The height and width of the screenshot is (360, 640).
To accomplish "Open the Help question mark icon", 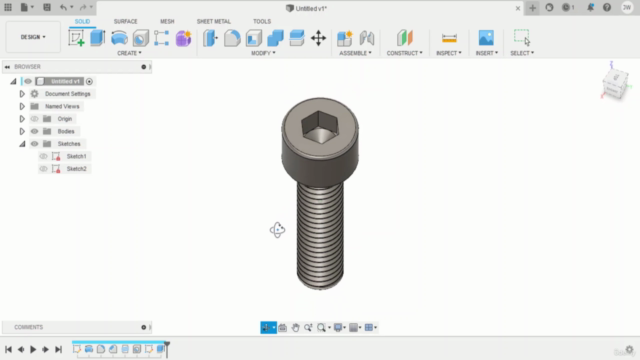I will (607, 7).
